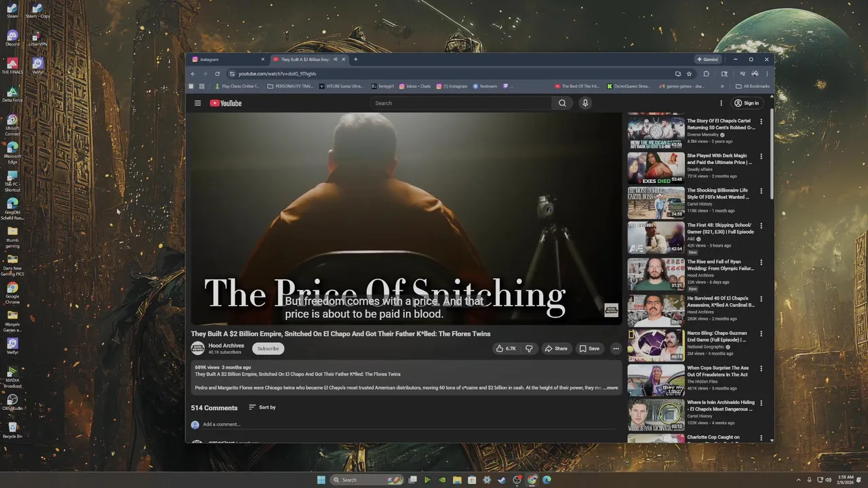Expand video description with ...more
The image size is (868, 488).
[610, 388]
